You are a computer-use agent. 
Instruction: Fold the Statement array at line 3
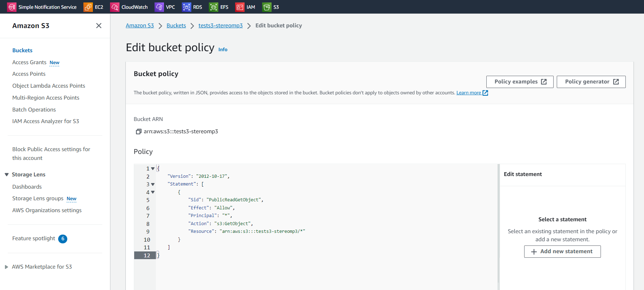coord(153,184)
